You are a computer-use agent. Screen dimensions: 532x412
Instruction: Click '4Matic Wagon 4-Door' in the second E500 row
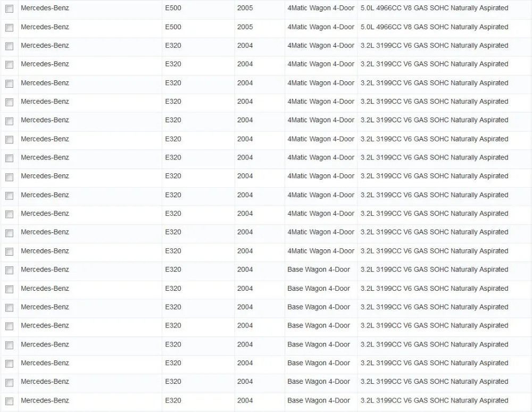coord(321,27)
